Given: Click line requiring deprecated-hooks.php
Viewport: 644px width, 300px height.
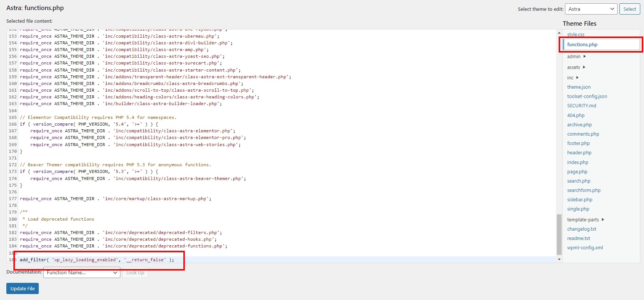Looking at the screenshot, I should (118, 239).
